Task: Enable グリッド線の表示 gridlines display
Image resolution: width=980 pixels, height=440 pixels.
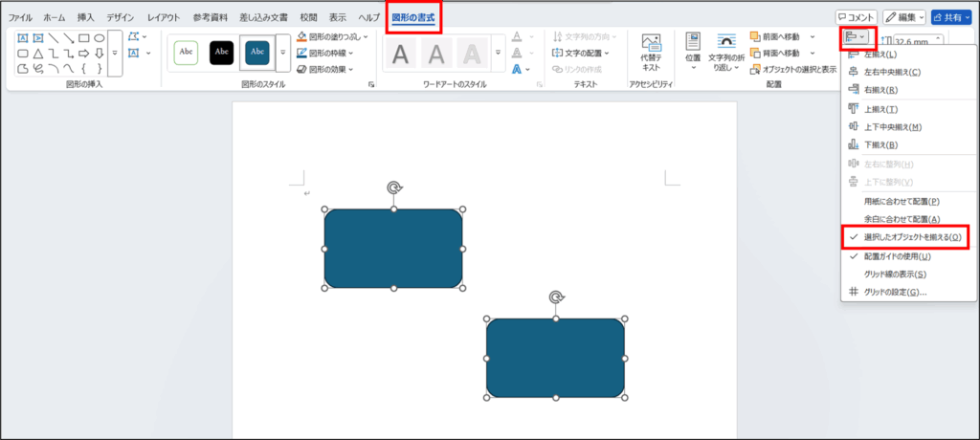Action: [x=894, y=275]
